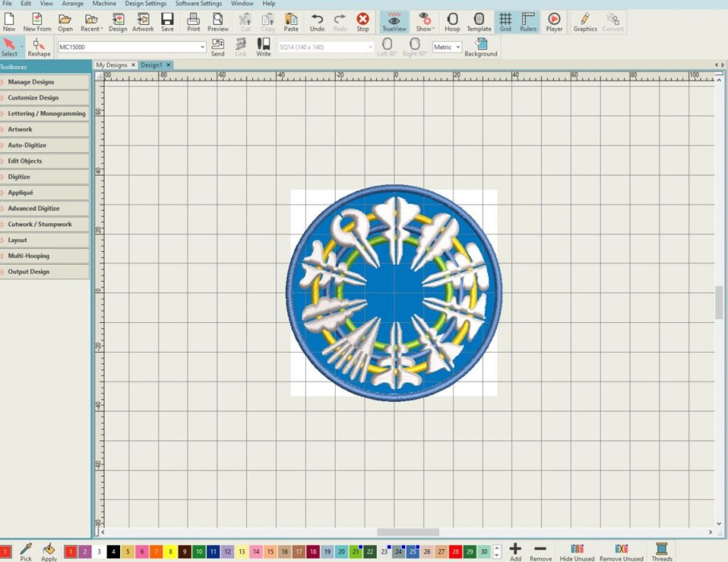Image resolution: width=728 pixels, height=562 pixels.
Task: Toggle the Graphics display
Action: click(585, 22)
